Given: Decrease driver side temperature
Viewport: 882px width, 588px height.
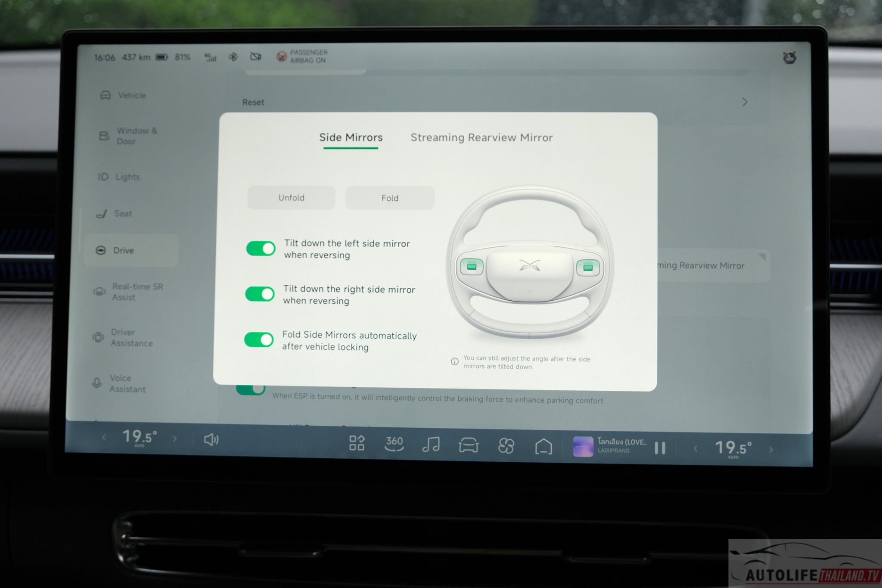Looking at the screenshot, I should pyautogui.click(x=104, y=437).
